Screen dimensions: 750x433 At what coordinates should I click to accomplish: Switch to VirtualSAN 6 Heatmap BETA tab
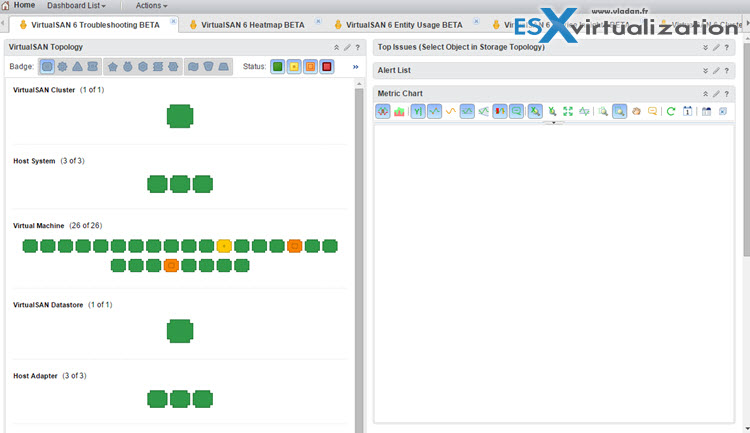click(x=252, y=25)
